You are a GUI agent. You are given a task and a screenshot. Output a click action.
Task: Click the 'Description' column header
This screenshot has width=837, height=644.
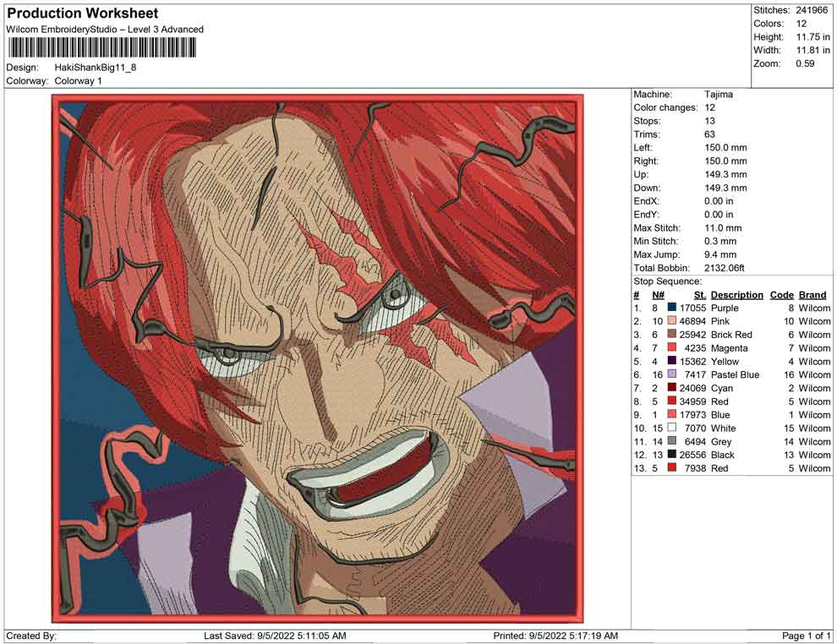pos(737,295)
